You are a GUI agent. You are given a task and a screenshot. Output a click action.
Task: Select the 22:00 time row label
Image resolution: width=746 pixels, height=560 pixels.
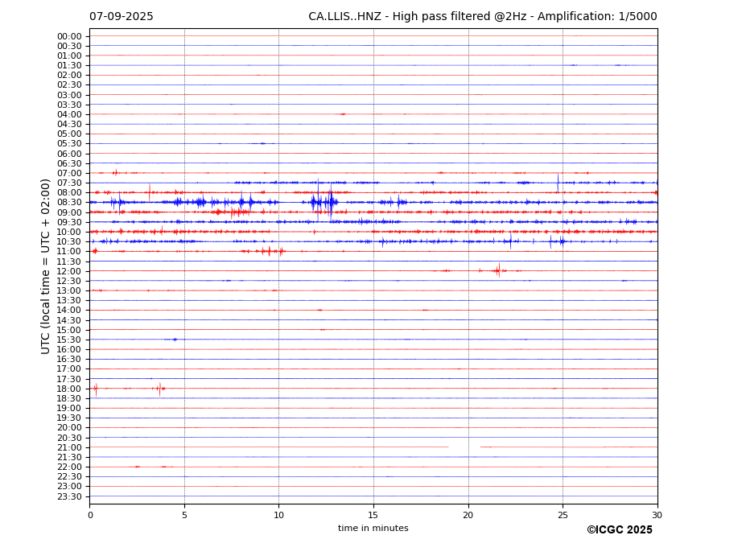tap(69, 467)
